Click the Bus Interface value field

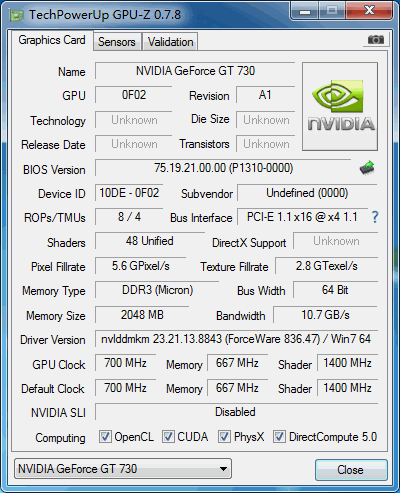tap(302, 217)
